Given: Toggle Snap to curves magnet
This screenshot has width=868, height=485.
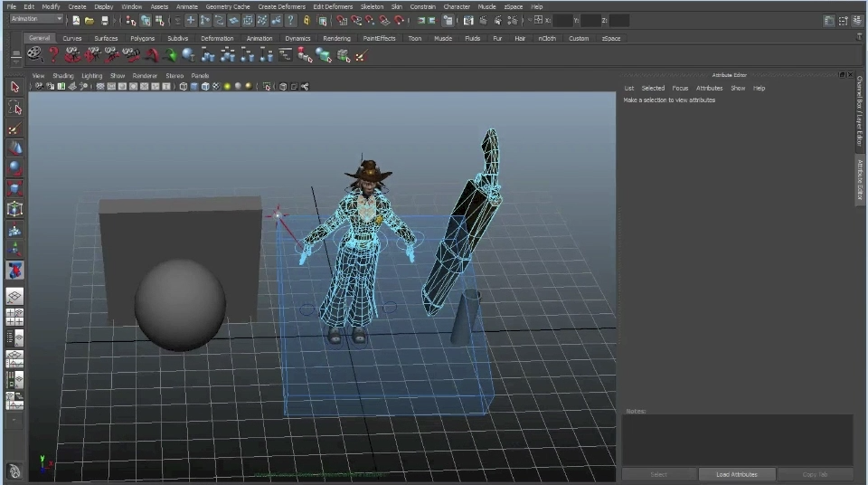Looking at the screenshot, I should point(356,21).
